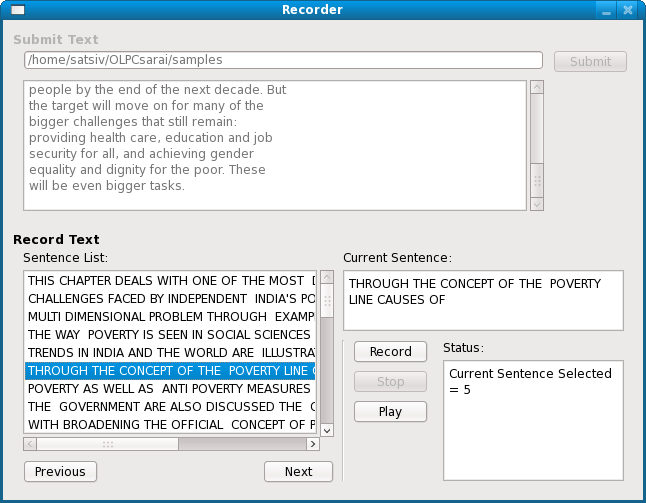Select sentence 'THE WAY POVERTY IS SEEN IN SOCIAL SCIENCES'

click(170, 335)
